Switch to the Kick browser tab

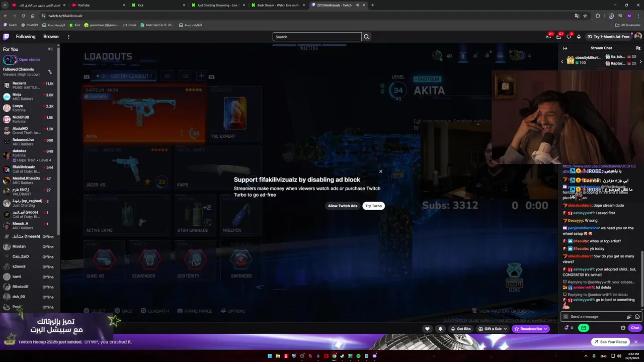tap(158, 5)
